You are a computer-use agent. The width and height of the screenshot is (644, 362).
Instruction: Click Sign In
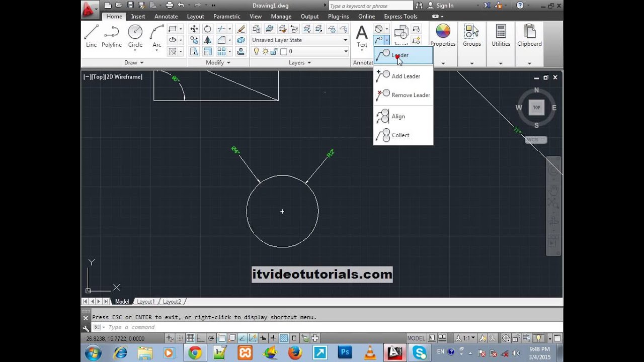(445, 6)
